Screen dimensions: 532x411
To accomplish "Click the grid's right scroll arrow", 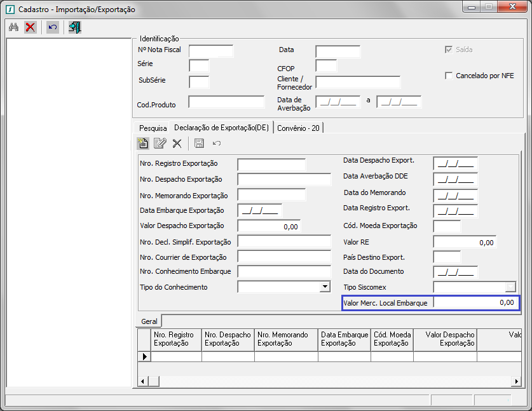I will tap(516, 381).
